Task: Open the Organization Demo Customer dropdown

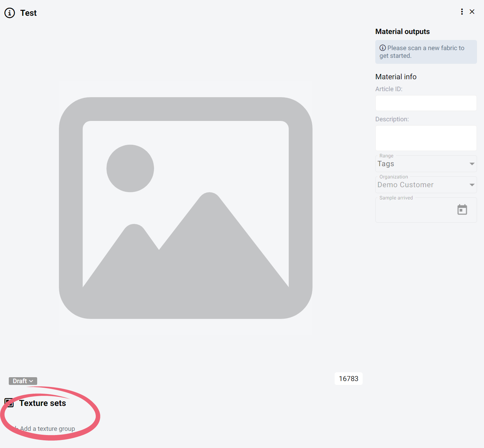Action: (421, 185)
